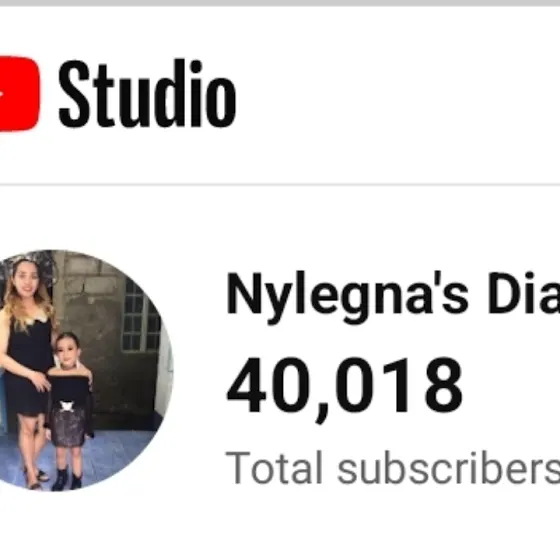
Task: Click the word Total under the count
Action: (x=274, y=468)
